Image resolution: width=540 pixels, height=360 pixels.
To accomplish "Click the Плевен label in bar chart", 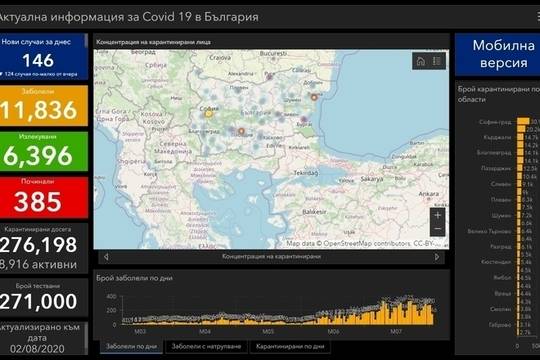I will click(x=501, y=200).
